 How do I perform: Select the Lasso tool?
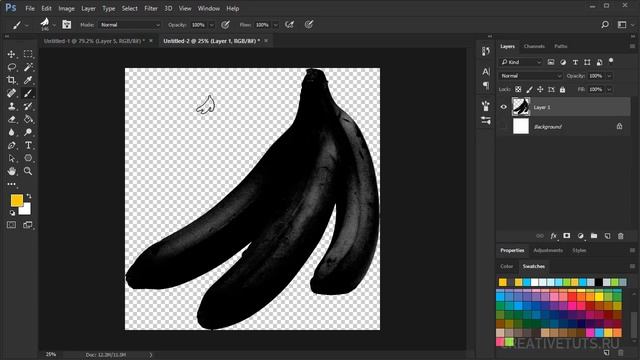coord(11,67)
